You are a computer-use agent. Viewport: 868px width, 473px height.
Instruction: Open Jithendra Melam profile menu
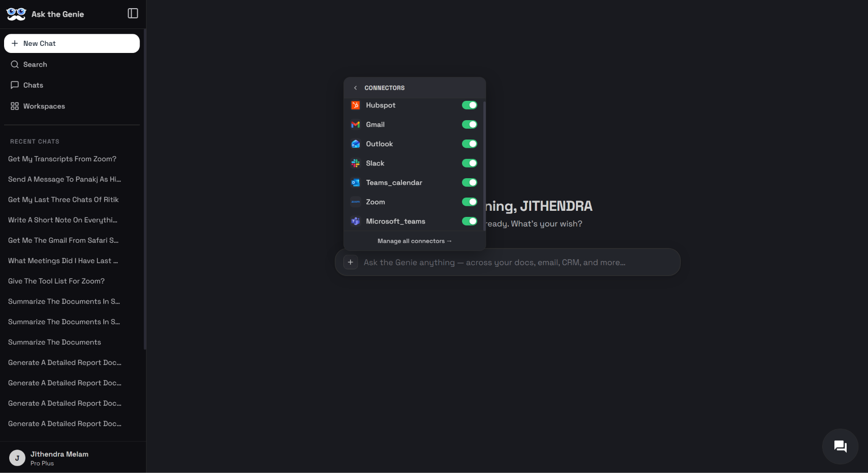(73, 458)
